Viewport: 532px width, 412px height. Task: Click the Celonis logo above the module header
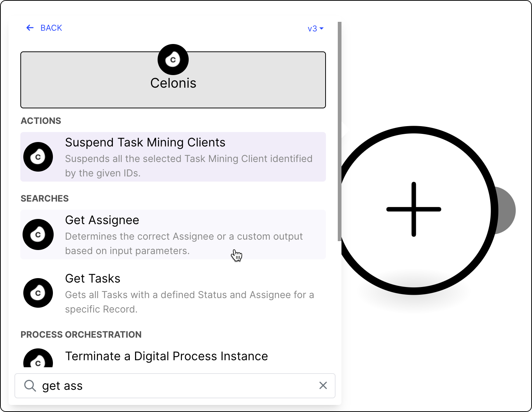coord(173,59)
